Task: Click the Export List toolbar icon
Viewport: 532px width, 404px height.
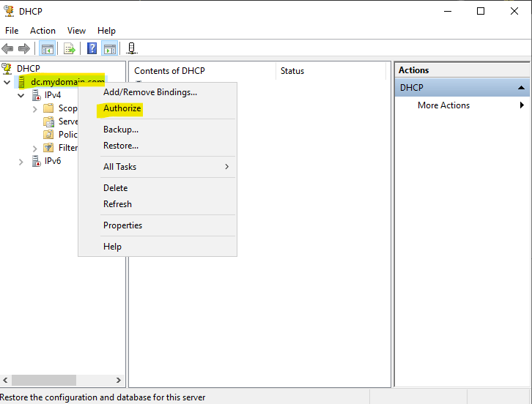Action: (70, 49)
